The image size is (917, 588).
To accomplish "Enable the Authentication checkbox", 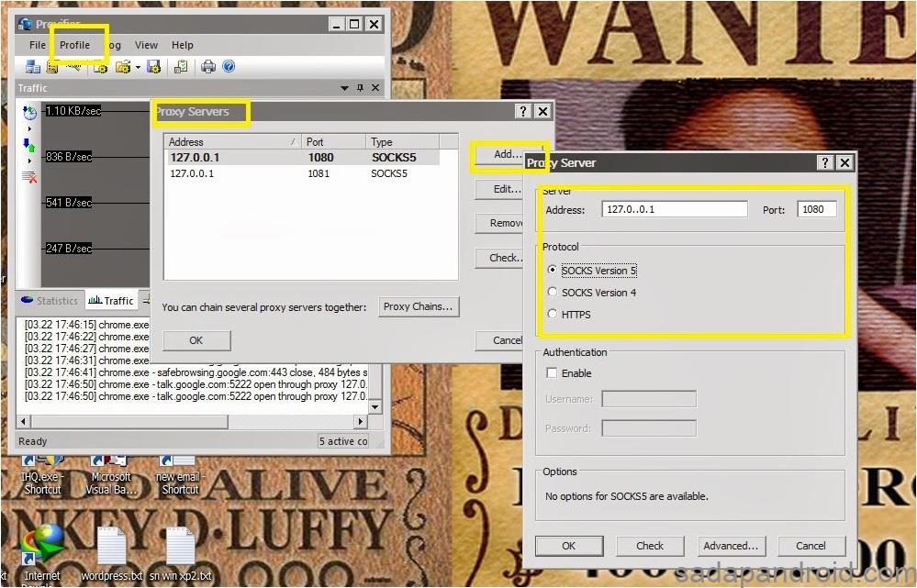I will tap(552, 373).
